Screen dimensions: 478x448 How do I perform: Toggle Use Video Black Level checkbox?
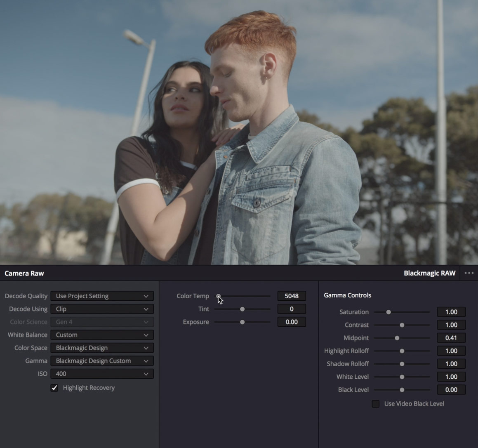(x=375, y=404)
